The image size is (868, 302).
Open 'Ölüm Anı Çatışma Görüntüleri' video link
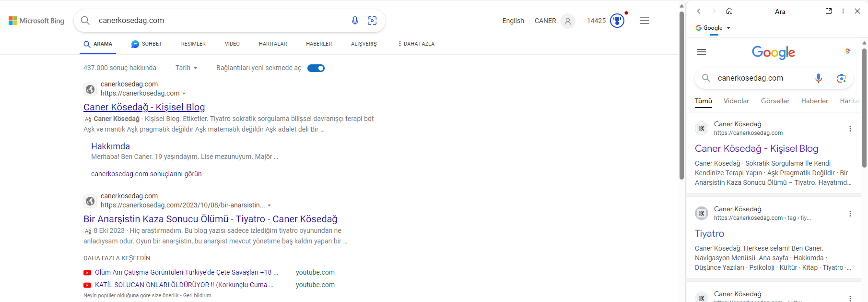[187, 272]
